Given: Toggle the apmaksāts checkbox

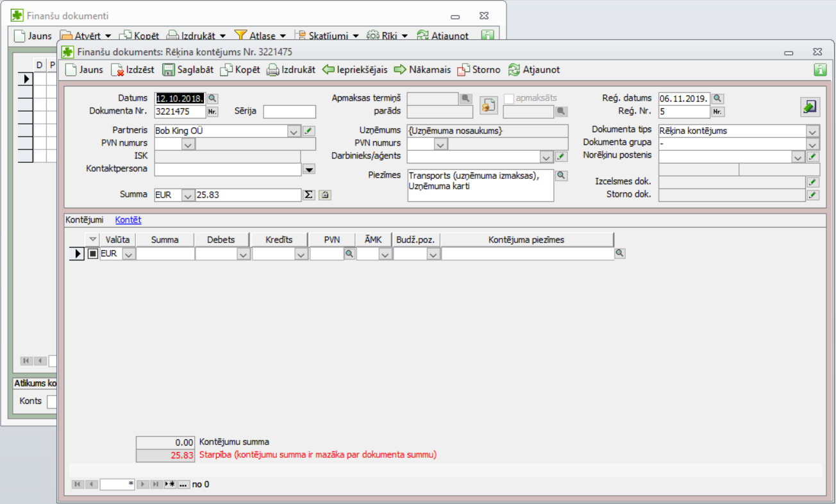Looking at the screenshot, I should [510, 98].
